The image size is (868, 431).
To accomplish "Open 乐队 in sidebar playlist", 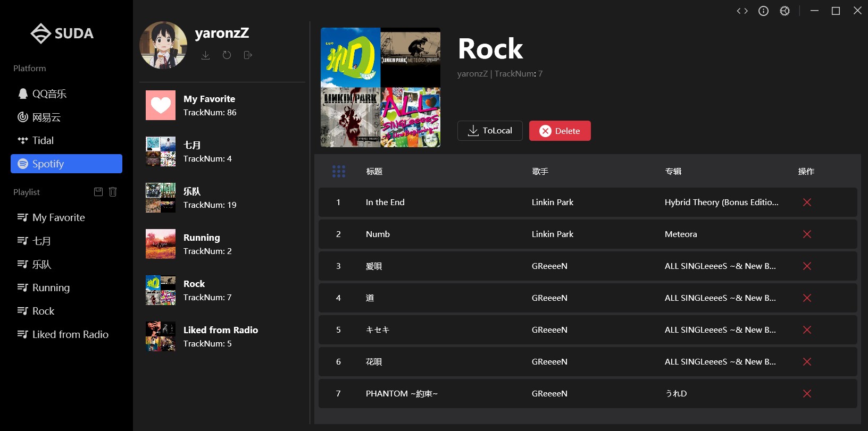I will pos(66,264).
